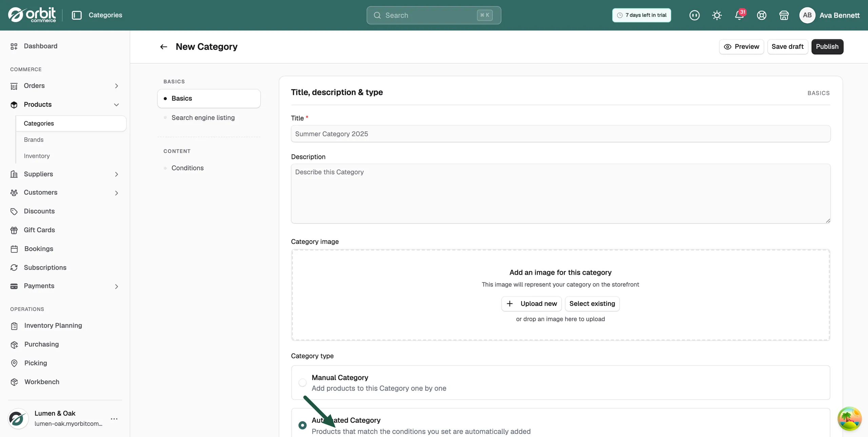Click the Dashboard grid icon
Viewport: 868px width, 437px height.
tap(14, 46)
